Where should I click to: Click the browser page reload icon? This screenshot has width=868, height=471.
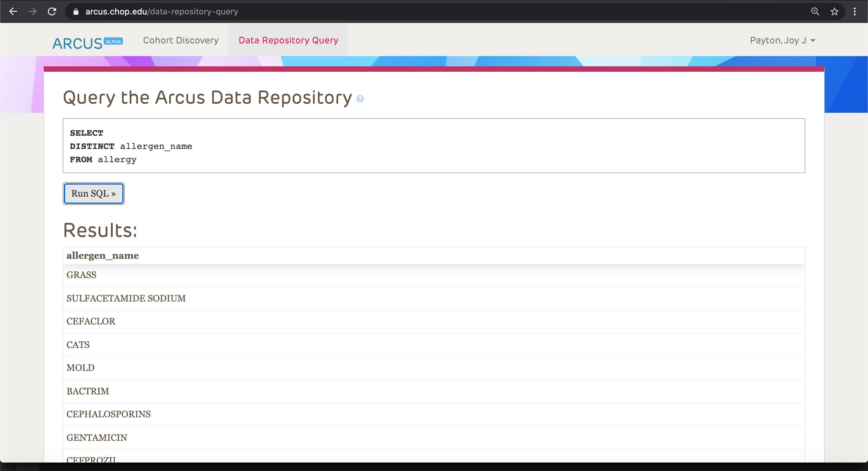[x=52, y=11]
